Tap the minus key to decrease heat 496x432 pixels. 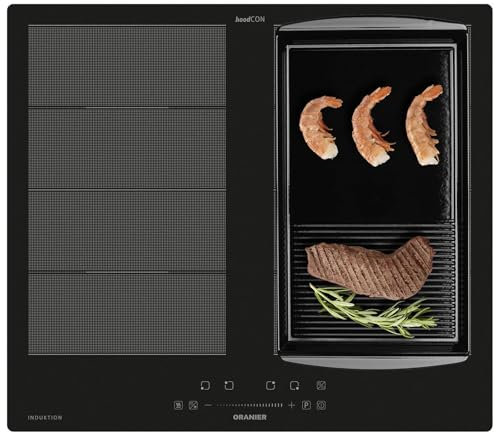coord(208,405)
